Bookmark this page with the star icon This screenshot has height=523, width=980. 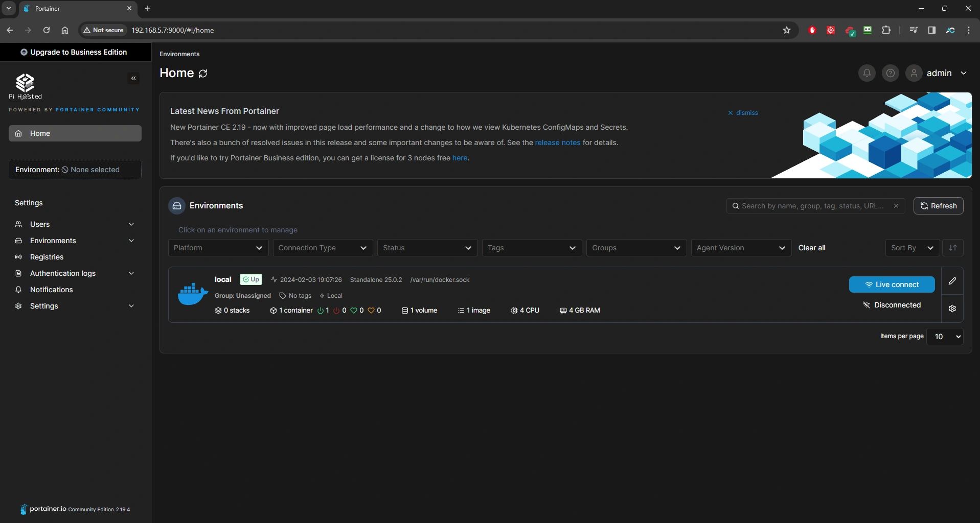pyautogui.click(x=786, y=30)
